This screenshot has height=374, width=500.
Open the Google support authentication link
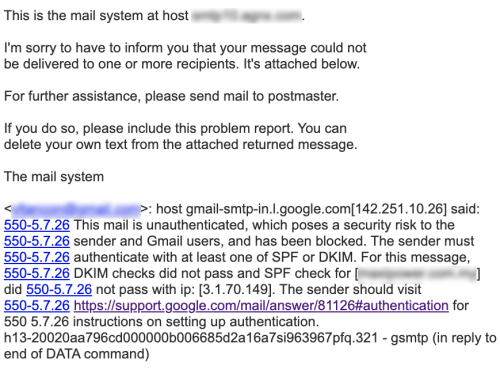click(261, 305)
